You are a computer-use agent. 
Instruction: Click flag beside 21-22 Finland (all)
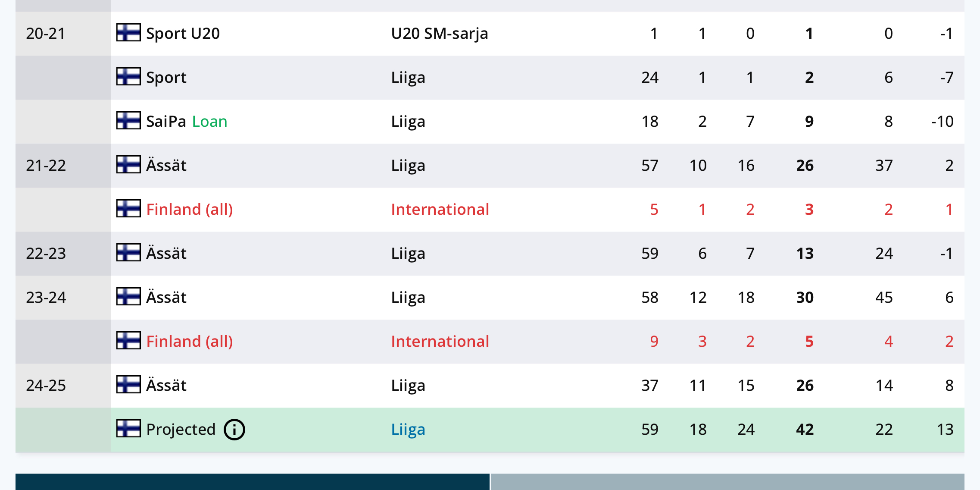point(128,208)
